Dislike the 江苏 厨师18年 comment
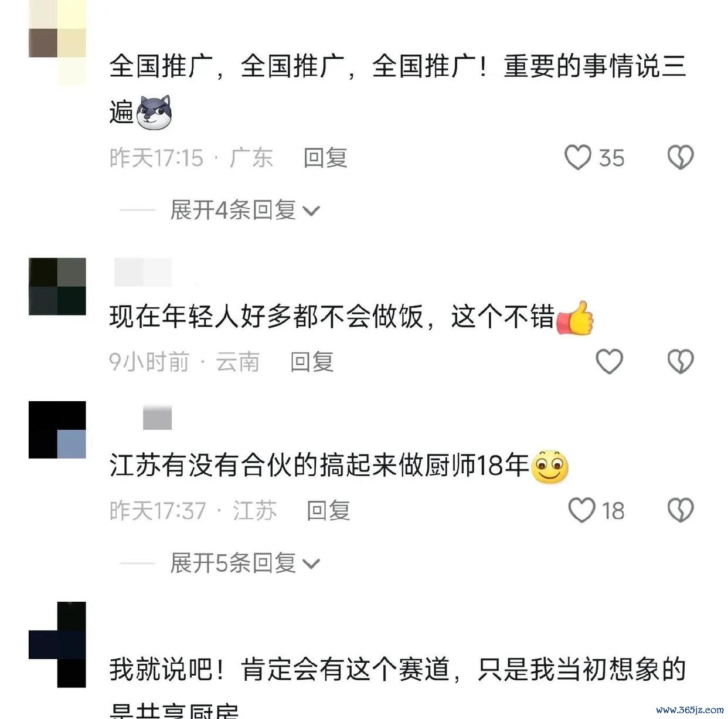Image resolution: width=728 pixels, height=719 pixels. coord(681,510)
